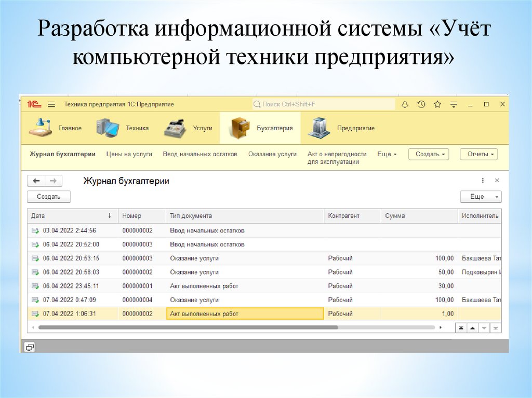Click the back navigation arrow
Viewport: 532px width, 398px height.
pos(36,181)
